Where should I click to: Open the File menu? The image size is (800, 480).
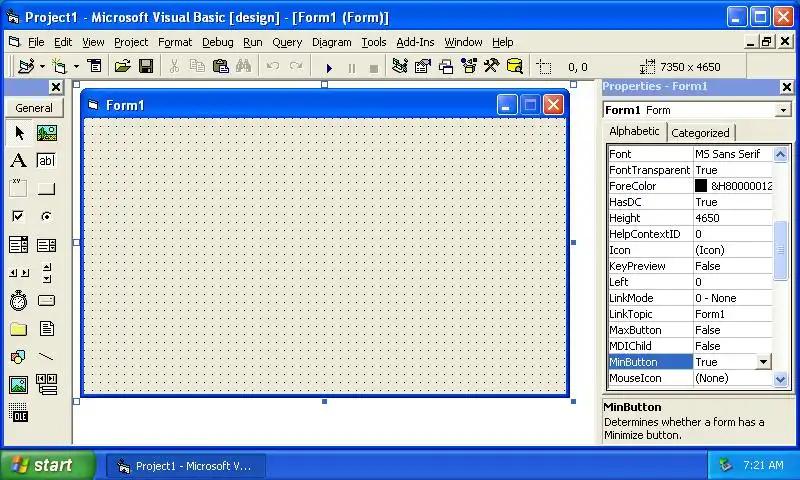coord(36,42)
